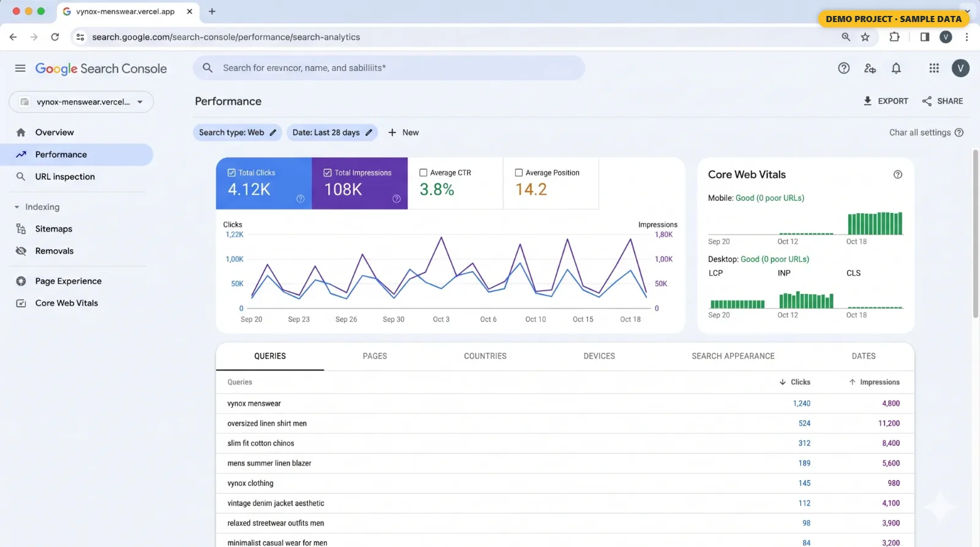Open Chrome three-dot menu
This screenshot has width=980, height=547.
point(967,37)
